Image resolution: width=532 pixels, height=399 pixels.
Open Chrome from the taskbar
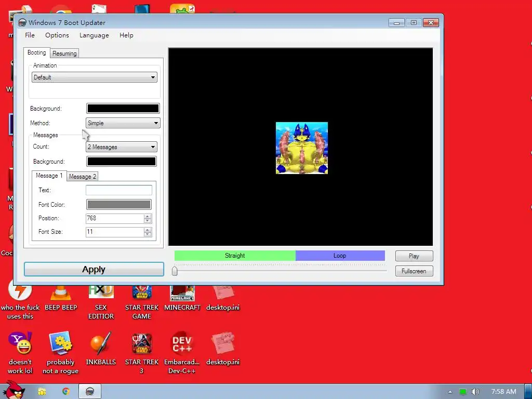pyautogui.click(x=66, y=391)
